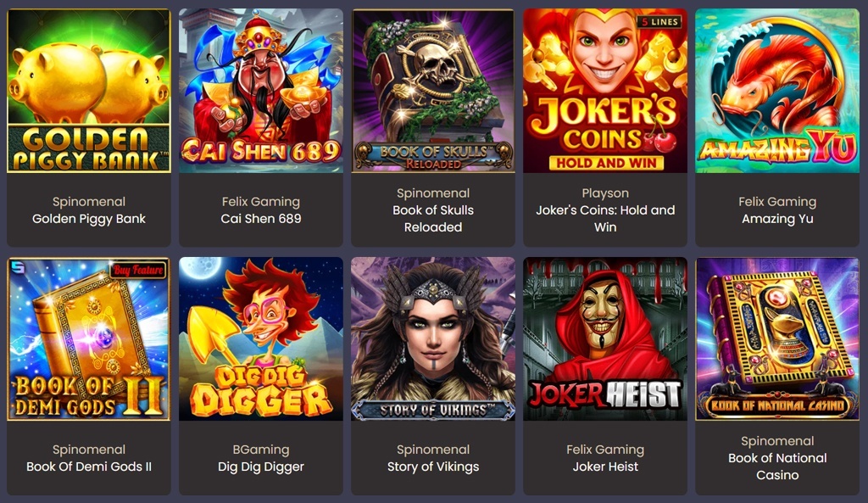Open the Book of Demi Gods II thumbnail
This screenshot has width=868, height=503.
(88, 338)
